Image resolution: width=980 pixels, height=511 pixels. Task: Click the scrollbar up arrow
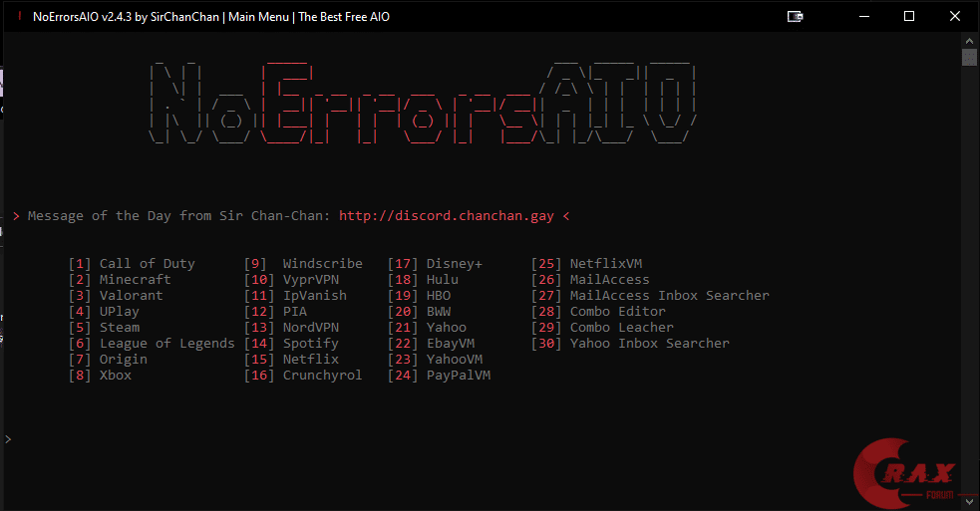[969, 41]
